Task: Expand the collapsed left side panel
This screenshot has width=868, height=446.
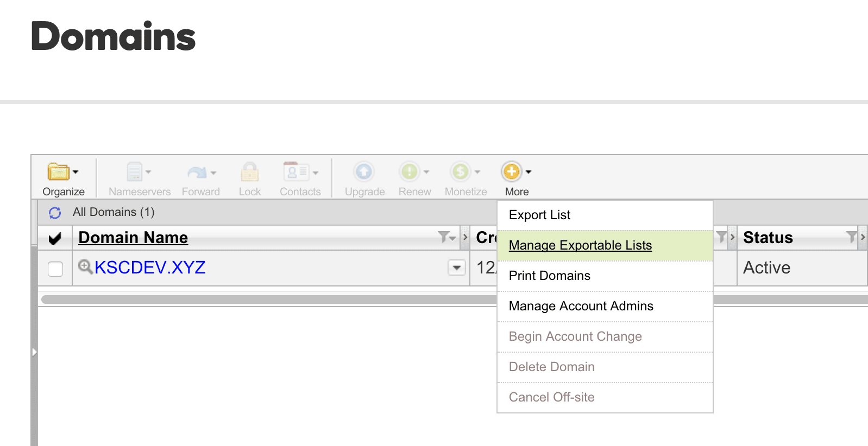Action: pyautogui.click(x=34, y=352)
